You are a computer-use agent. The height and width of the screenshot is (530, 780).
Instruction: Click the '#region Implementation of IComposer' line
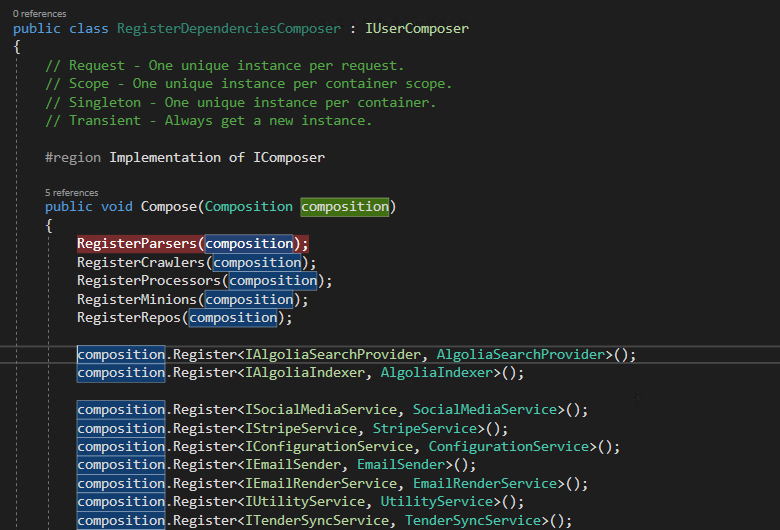185,157
